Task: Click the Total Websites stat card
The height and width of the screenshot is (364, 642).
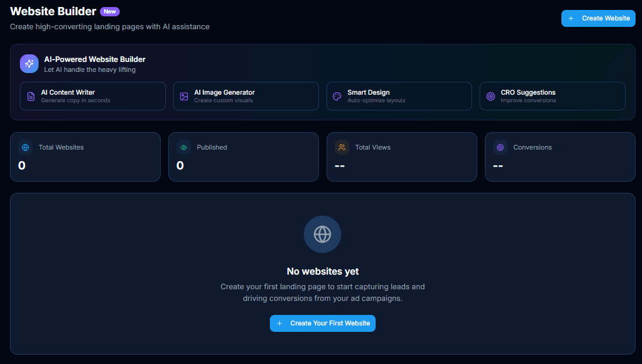Action: point(85,157)
